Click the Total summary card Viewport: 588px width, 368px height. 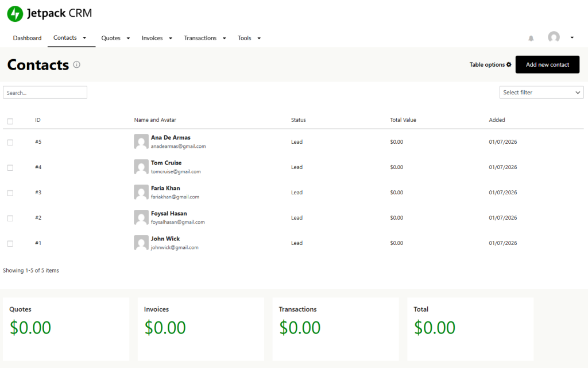pos(470,329)
